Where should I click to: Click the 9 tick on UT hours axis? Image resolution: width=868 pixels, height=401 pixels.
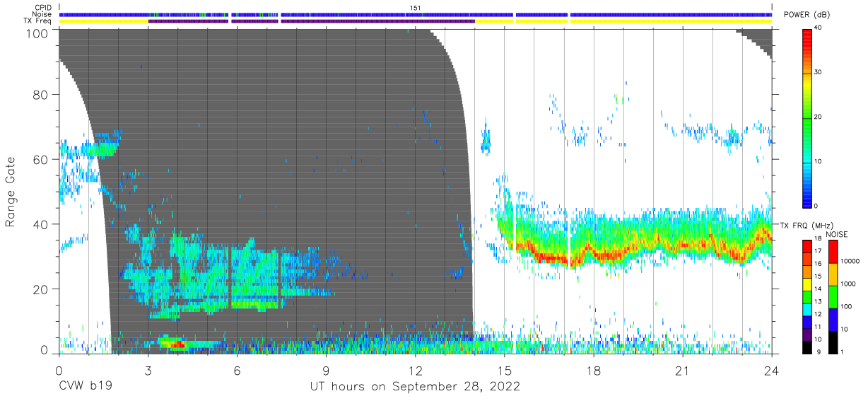326,371
